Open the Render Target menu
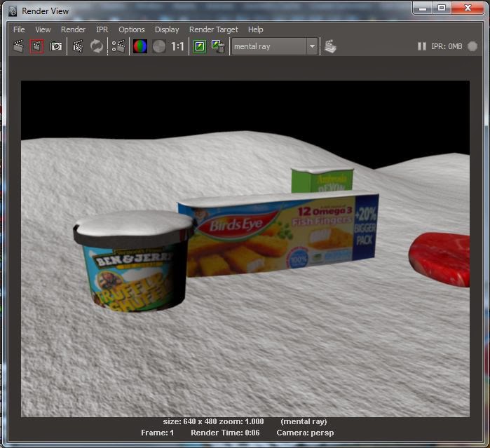 [214, 29]
